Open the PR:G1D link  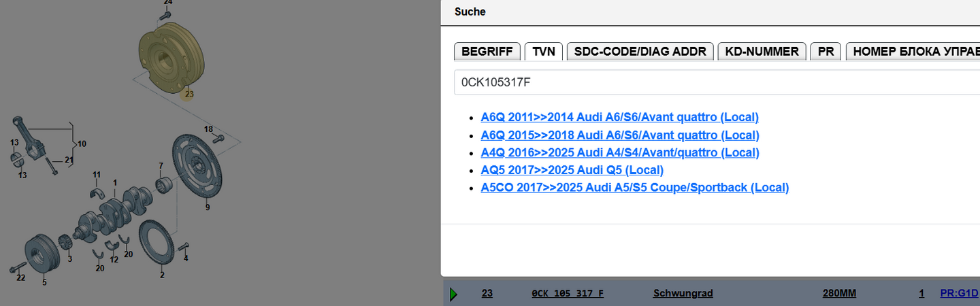tap(959, 294)
